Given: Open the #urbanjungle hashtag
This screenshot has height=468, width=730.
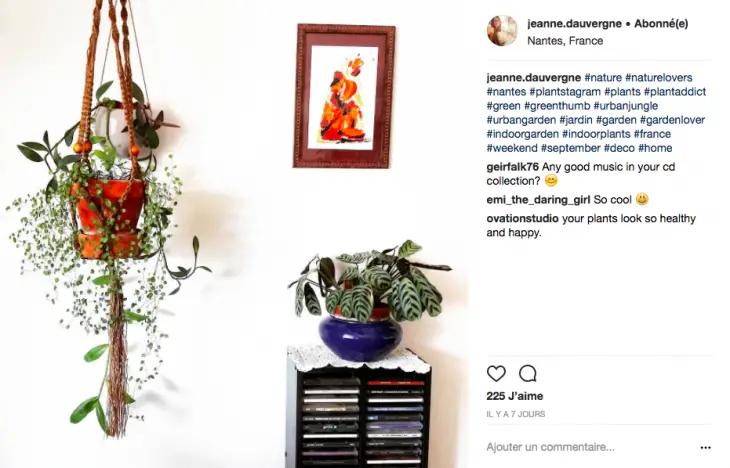Looking at the screenshot, I should click(626, 106).
